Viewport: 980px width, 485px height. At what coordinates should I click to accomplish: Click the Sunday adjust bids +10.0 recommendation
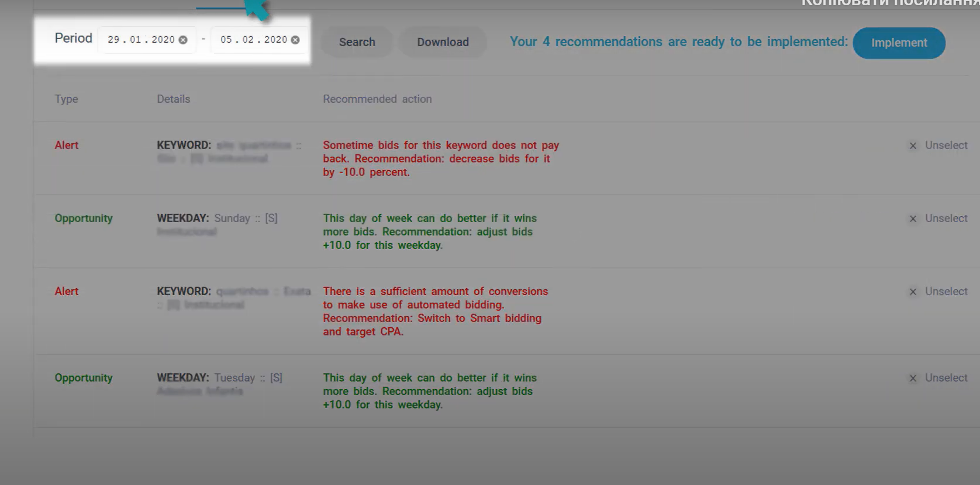pos(430,232)
